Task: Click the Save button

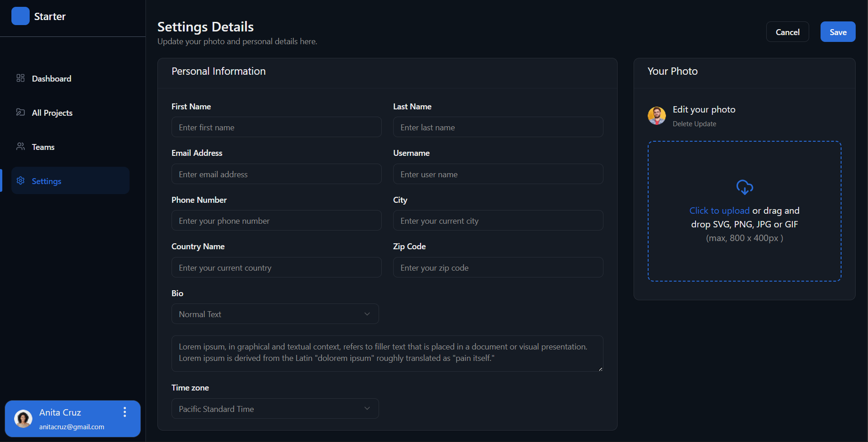Action: [x=838, y=32]
